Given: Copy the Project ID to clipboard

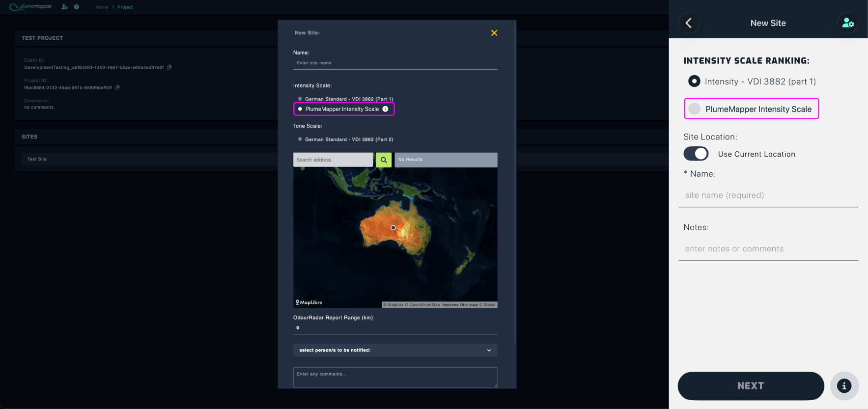Looking at the screenshot, I should (x=117, y=87).
